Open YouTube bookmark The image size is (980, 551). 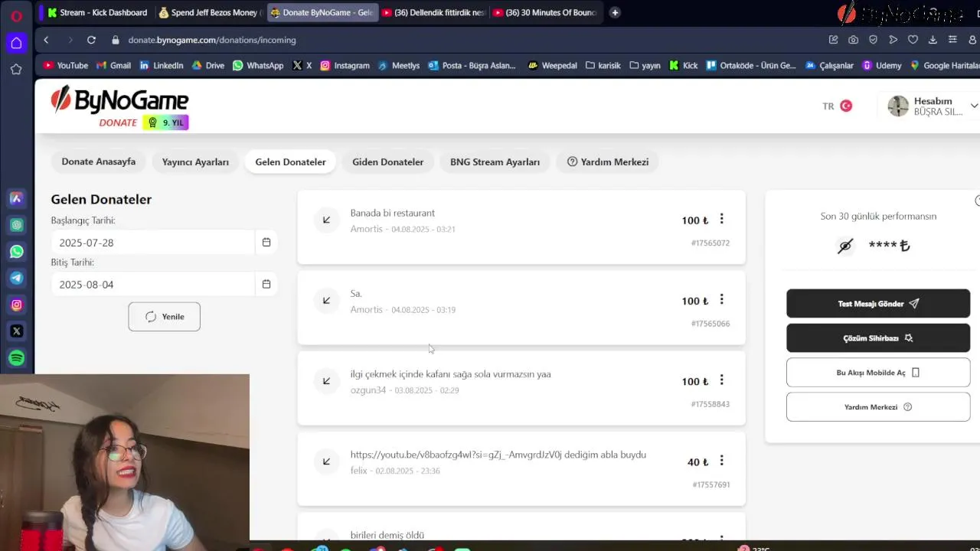pyautogui.click(x=66, y=65)
